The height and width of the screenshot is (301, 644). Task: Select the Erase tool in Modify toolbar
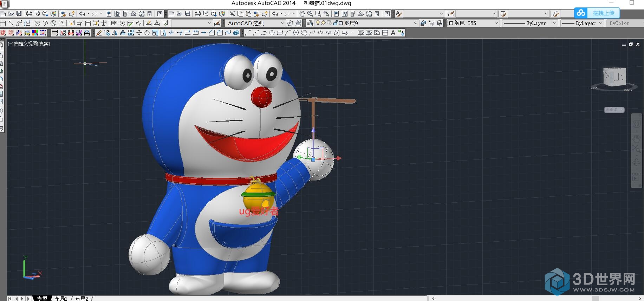[99, 33]
